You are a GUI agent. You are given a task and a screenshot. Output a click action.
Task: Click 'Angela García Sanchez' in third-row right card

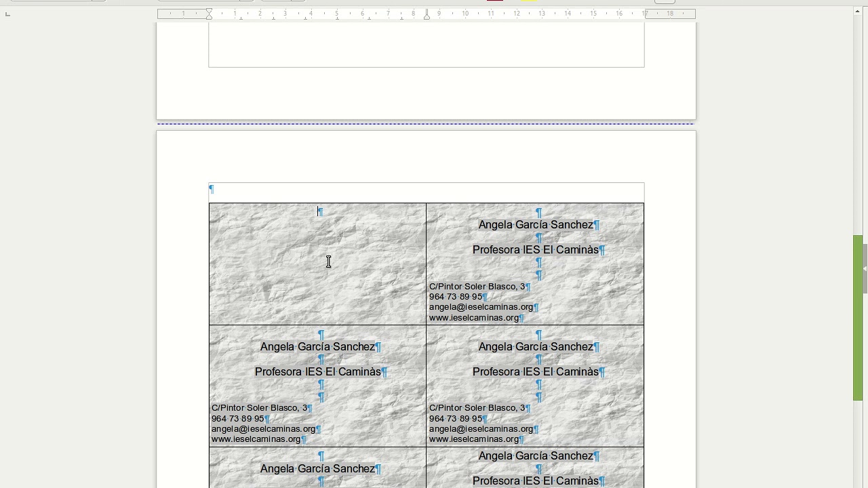pyautogui.click(x=536, y=456)
